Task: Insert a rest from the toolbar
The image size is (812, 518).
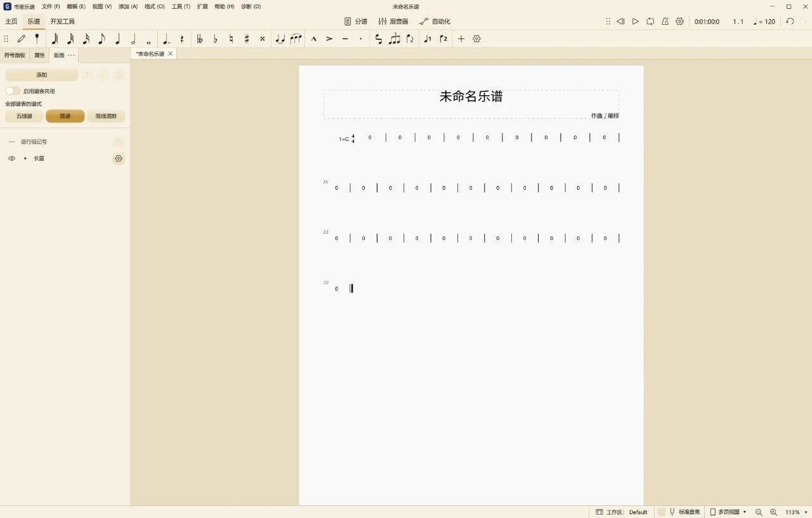Action: tap(182, 39)
